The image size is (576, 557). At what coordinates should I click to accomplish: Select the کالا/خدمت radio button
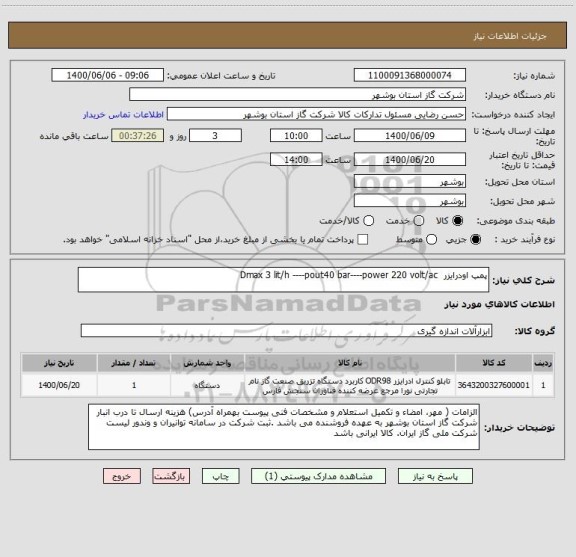[x=368, y=221]
